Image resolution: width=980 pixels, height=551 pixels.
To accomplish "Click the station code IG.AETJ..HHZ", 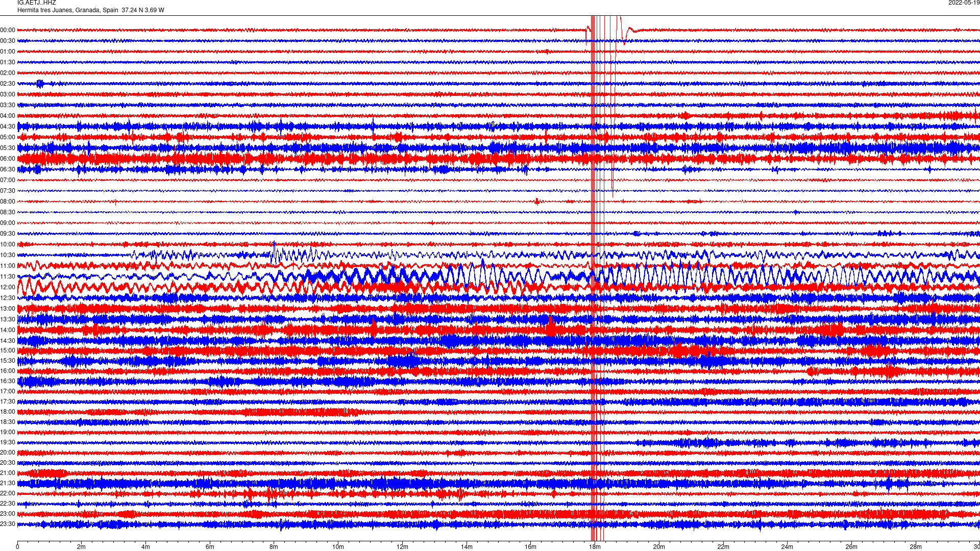I will click(x=37, y=3).
